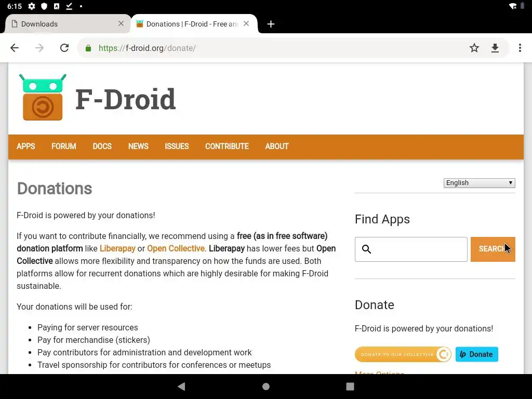Screen dimensions: 532x399
Task: Tap the Android back navigation button
Action: tap(181, 387)
